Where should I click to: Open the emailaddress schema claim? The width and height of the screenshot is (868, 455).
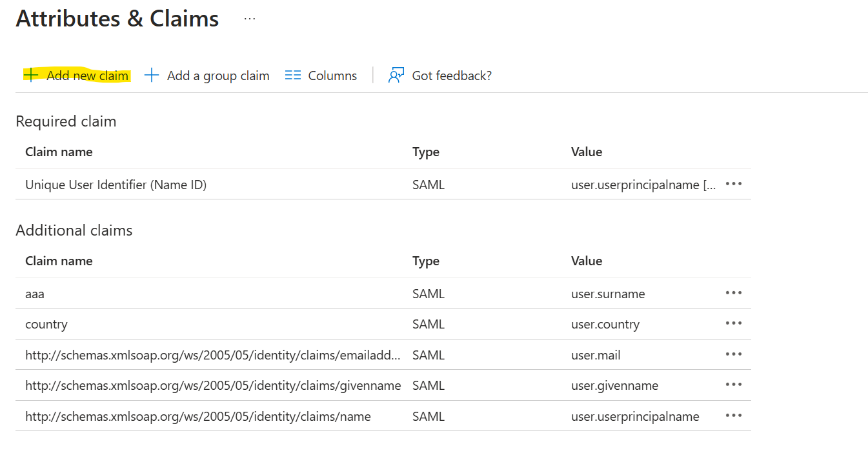coord(213,355)
